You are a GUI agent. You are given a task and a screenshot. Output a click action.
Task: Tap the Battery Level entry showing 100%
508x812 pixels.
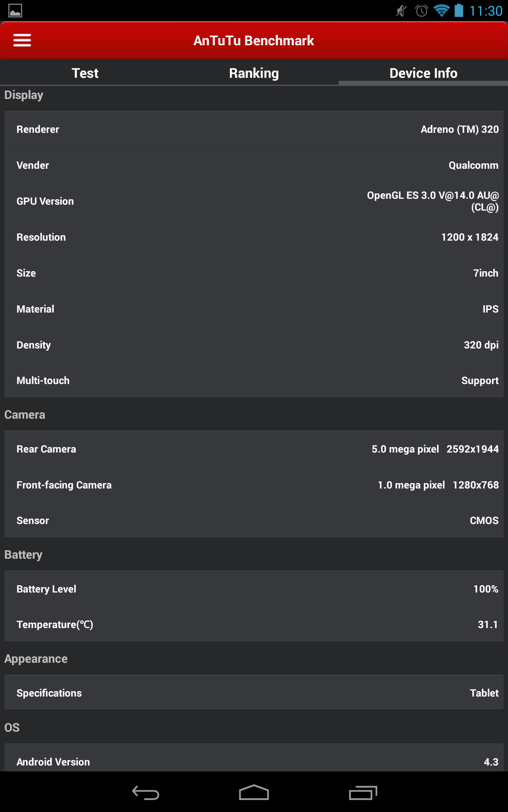(x=254, y=589)
